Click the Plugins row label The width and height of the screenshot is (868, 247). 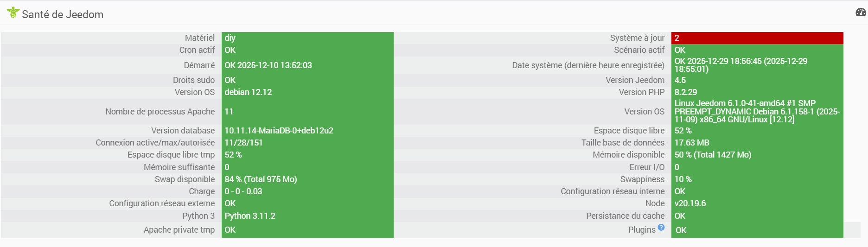tap(642, 230)
